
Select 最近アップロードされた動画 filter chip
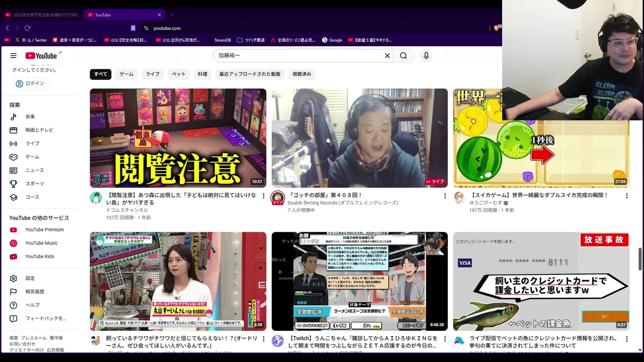click(x=250, y=74)
